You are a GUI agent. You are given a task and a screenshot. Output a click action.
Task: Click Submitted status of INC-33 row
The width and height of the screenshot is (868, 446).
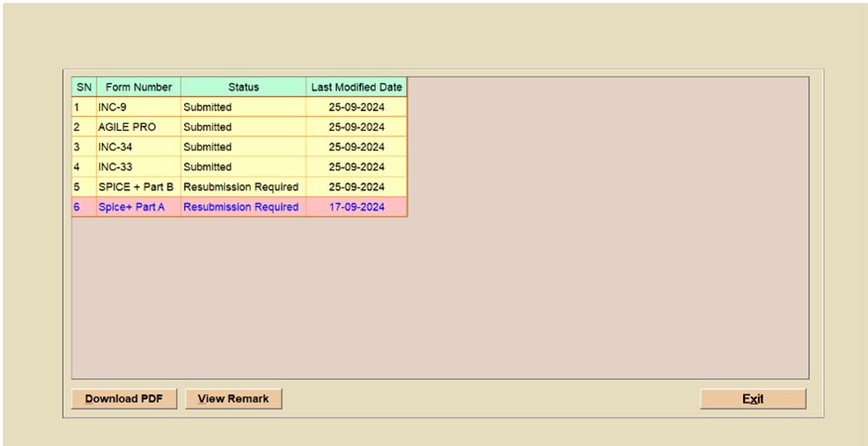click(x=207, y=167)
